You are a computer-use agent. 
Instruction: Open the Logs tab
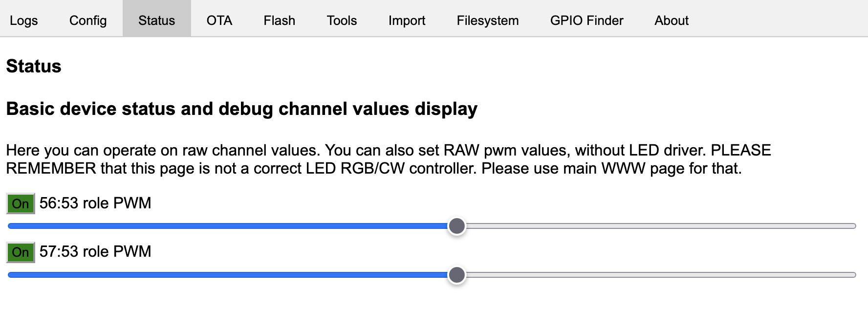point(24,20)
